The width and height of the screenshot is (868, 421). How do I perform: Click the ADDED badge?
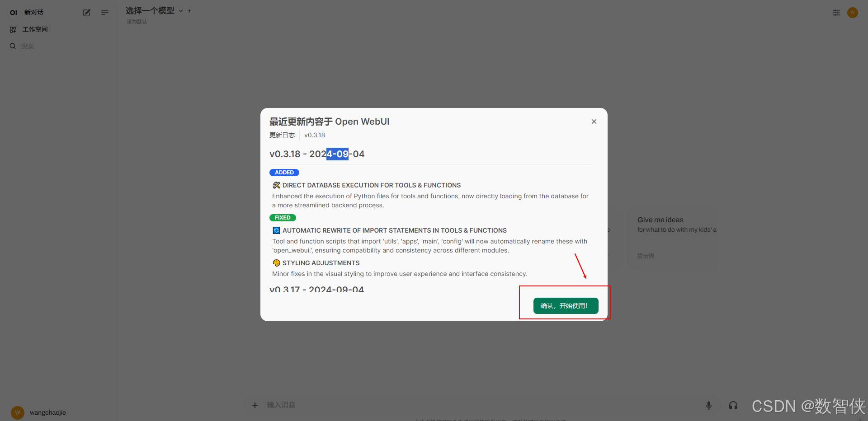284,173
